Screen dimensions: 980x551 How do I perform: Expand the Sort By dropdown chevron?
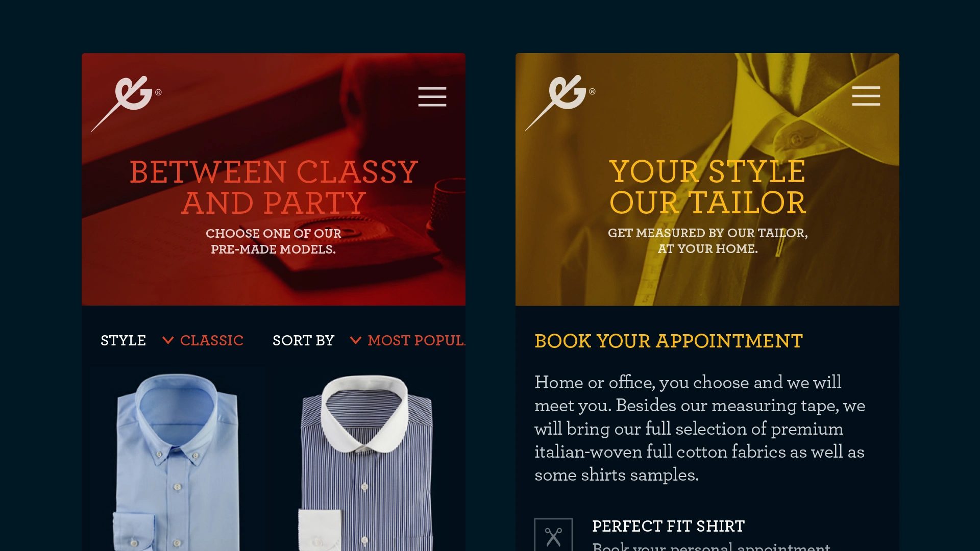click(x=356, y=340)
